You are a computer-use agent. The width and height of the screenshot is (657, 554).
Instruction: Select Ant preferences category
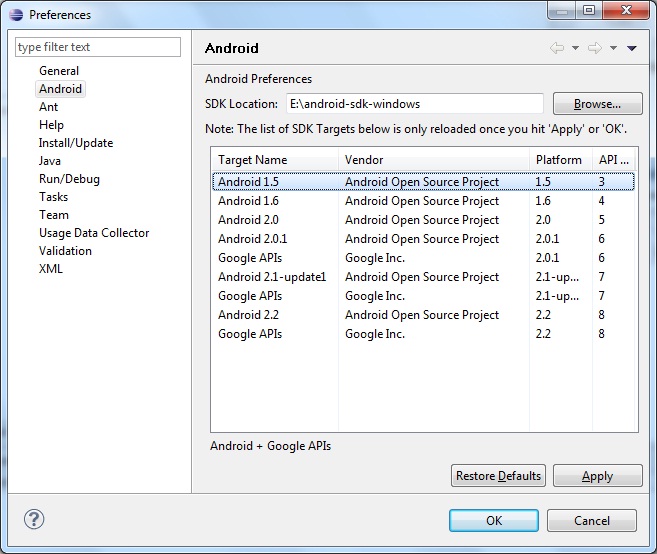pos(48,107)
